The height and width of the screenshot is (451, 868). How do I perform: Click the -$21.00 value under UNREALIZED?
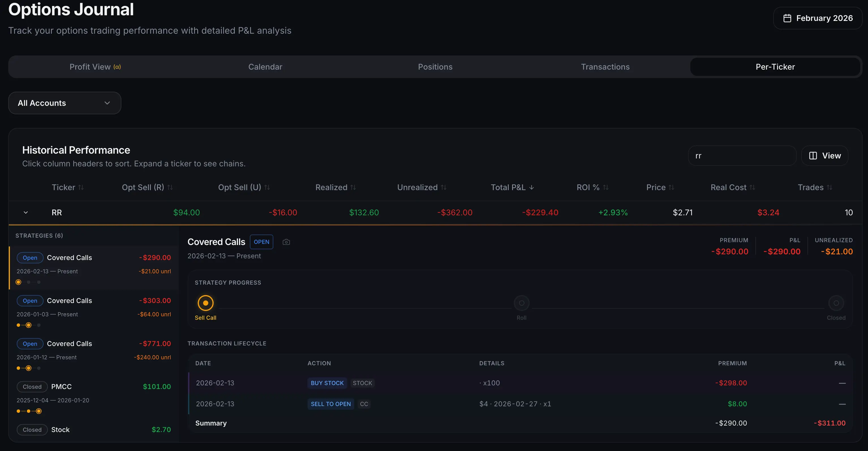click(x=837, y=252)
